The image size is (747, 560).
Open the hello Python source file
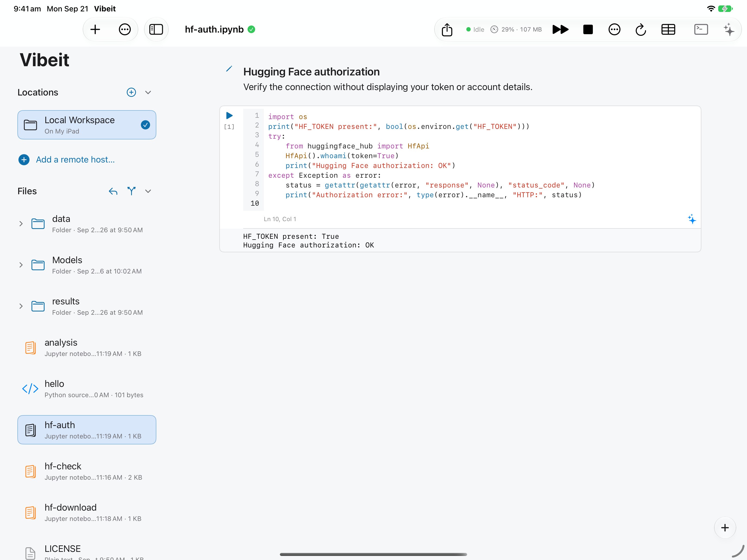[x=87, y=389]
